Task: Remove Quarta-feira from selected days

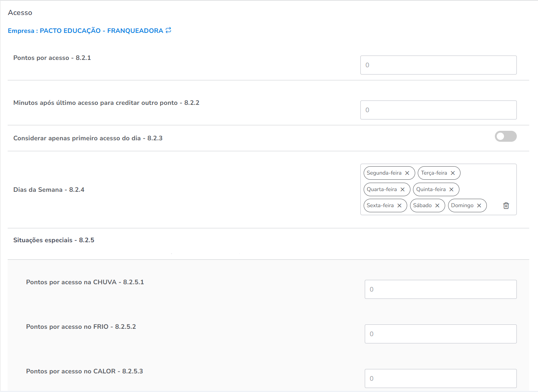Action: coord(402,190)
